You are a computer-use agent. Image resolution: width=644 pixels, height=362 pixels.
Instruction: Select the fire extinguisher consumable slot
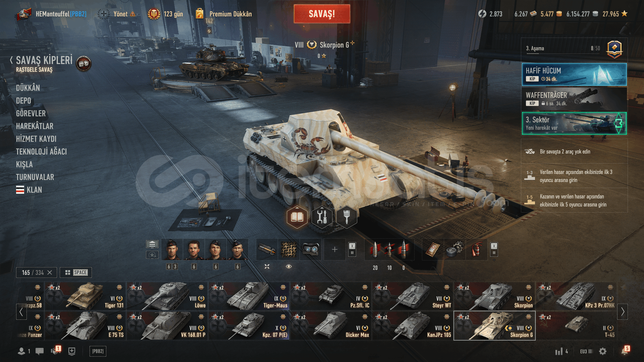click(x=476, y=249)
